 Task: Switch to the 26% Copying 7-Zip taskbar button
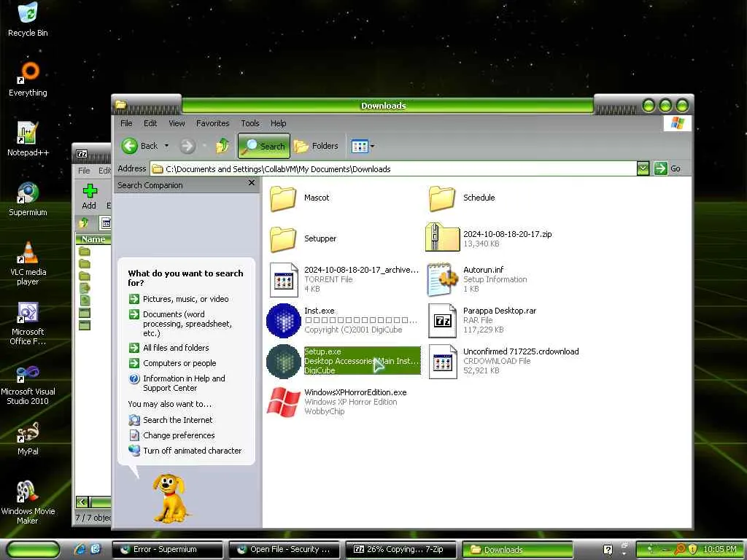(400, 550)
